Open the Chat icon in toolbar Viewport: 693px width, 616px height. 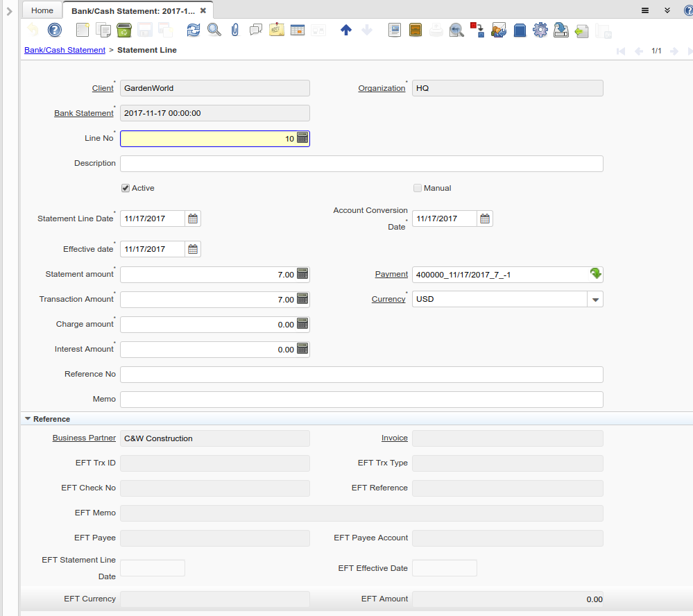(255, 30)
